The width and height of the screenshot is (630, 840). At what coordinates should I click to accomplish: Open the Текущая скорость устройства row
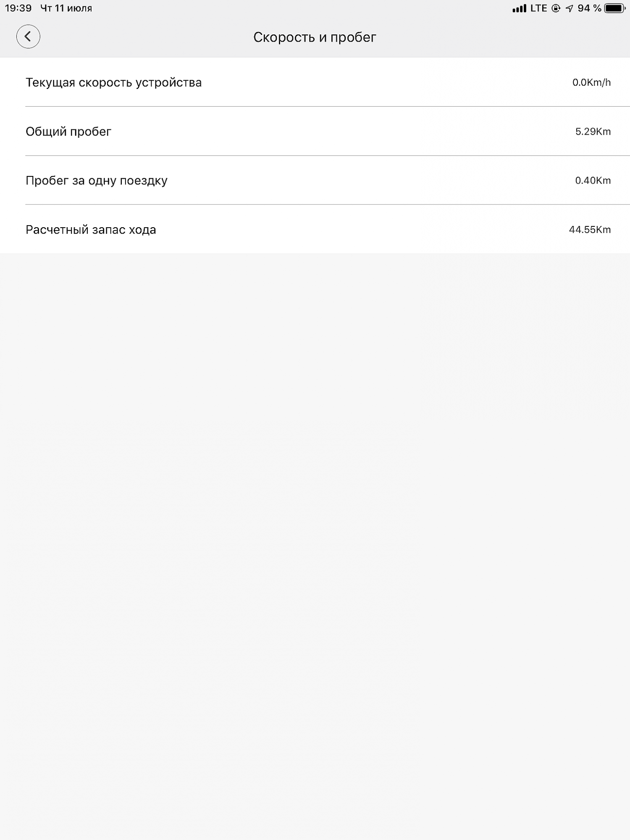coord(315,82)
